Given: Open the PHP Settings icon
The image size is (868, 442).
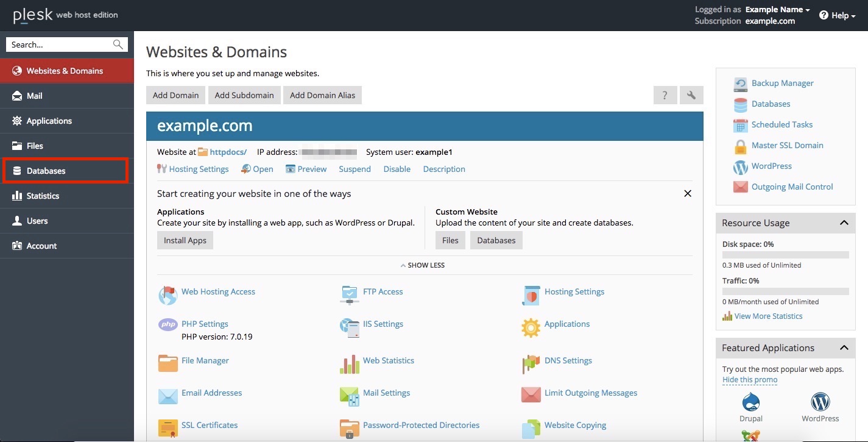Looking at the screenshot, I should coord(168,325).
